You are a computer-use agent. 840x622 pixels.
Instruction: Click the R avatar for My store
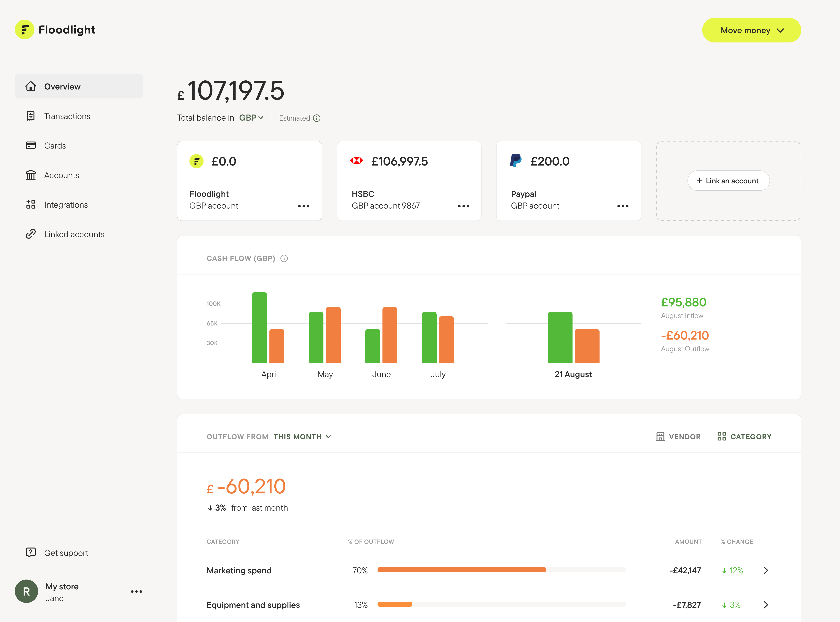point(26,591)
